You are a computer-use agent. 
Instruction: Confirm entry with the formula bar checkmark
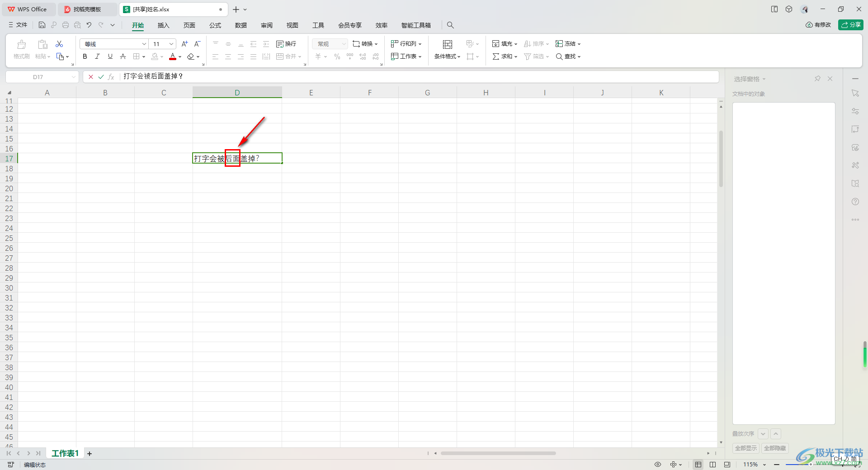101,77
